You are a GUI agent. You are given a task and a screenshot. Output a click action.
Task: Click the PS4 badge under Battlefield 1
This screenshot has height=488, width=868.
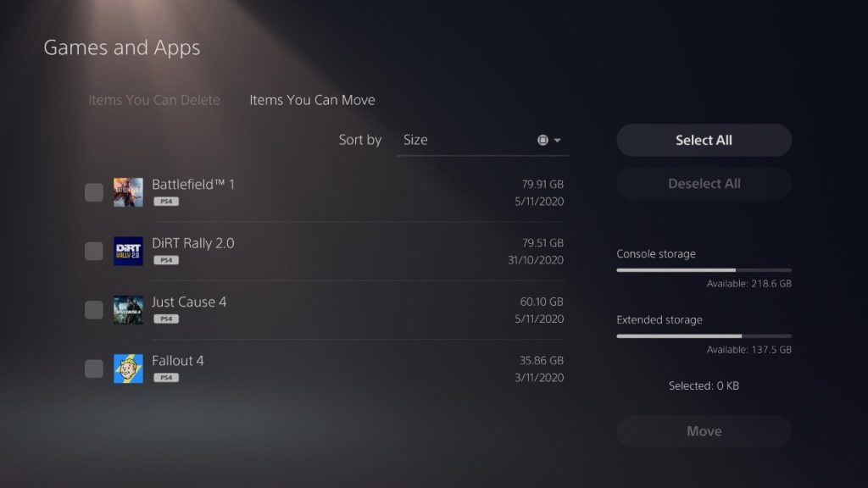[165, 202]
